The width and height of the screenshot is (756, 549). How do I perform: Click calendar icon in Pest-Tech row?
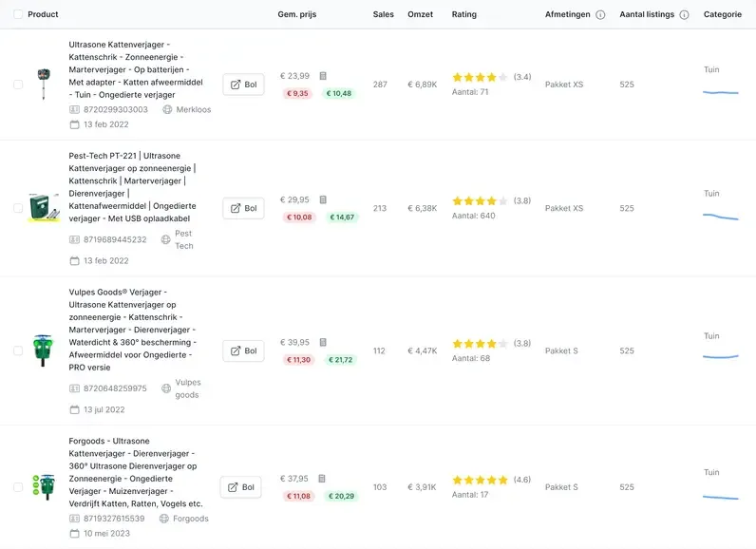(74, 261)
